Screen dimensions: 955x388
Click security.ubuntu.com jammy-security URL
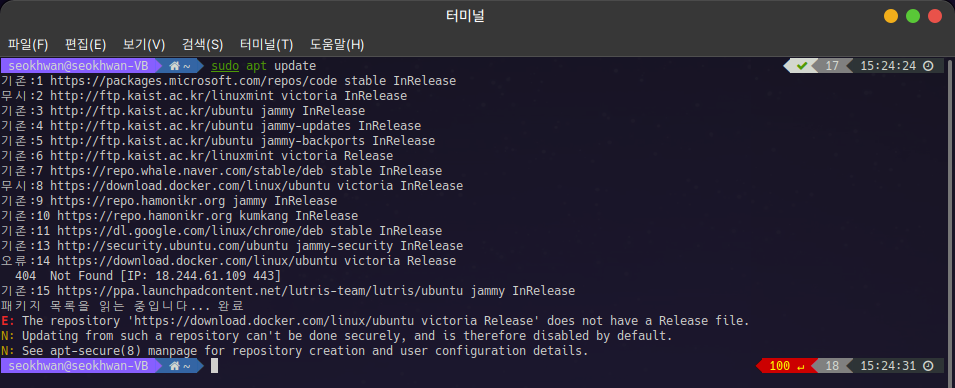coord(260,246)
